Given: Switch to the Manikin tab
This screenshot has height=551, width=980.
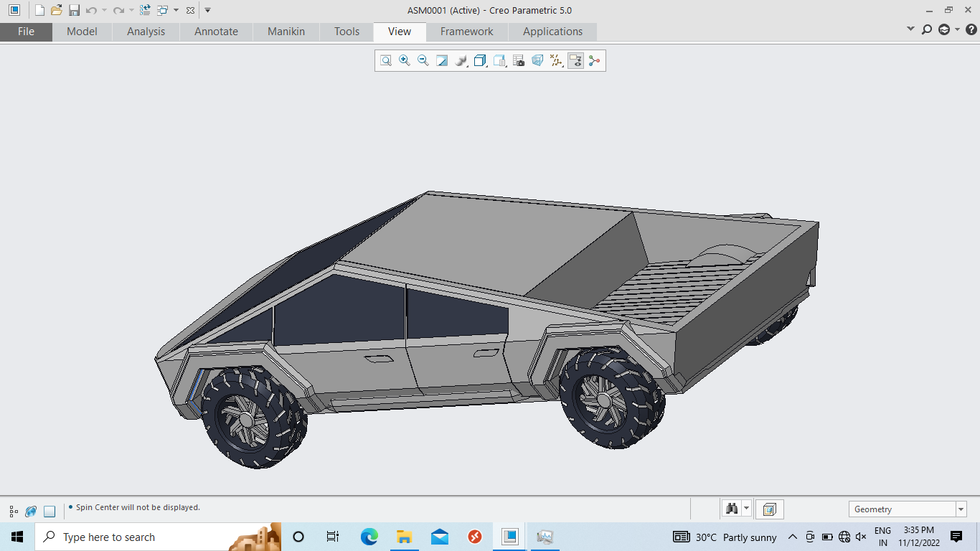Looking at the screenshot, I should coord(286,32).
